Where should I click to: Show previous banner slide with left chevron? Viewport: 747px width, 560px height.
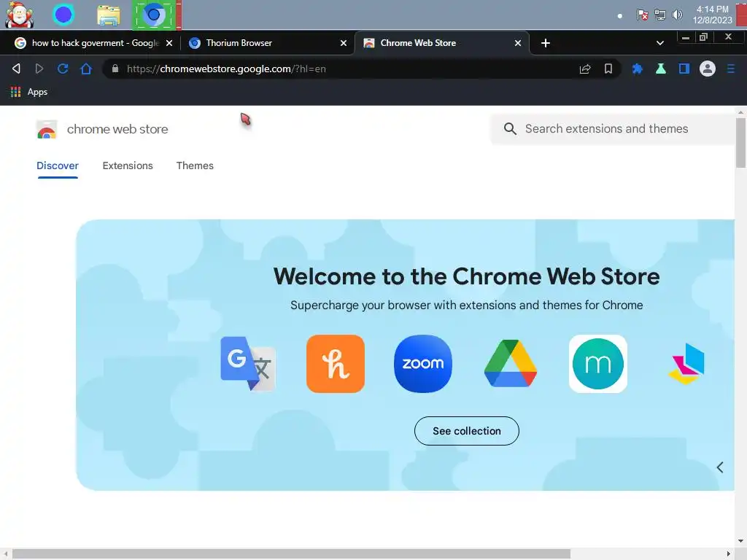(720, 467)
